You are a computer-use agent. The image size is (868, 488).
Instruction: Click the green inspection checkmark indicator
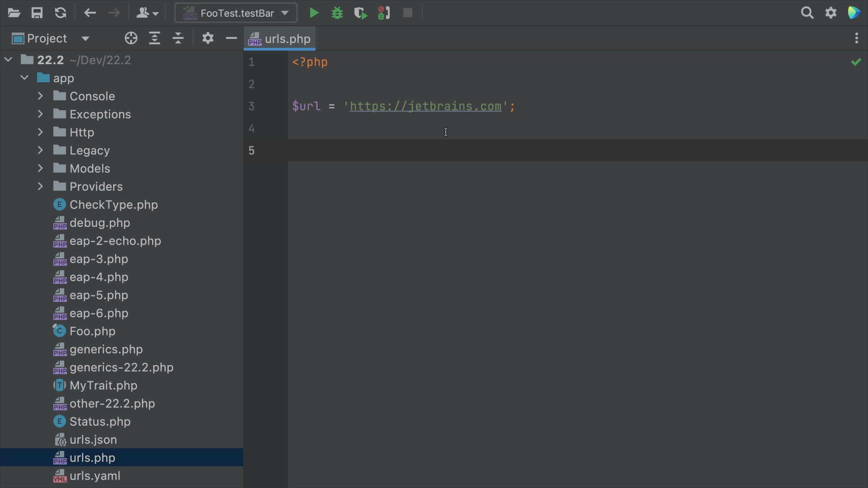point(856,62)
